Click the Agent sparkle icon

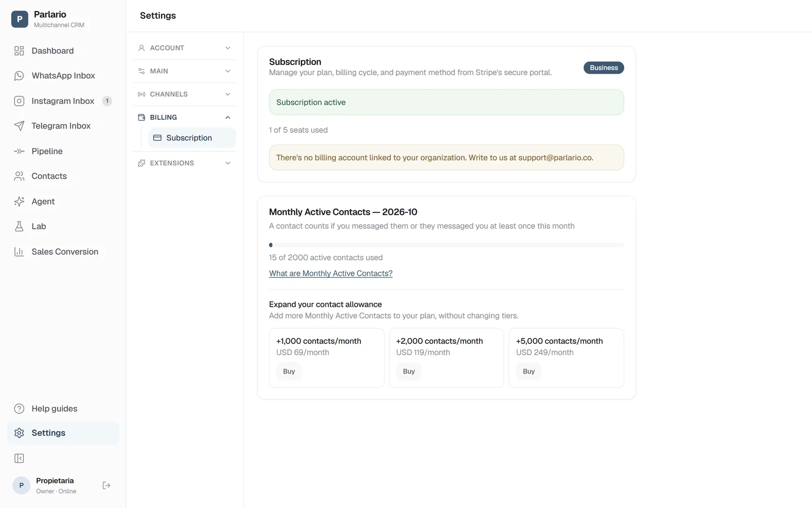[19, 202]
